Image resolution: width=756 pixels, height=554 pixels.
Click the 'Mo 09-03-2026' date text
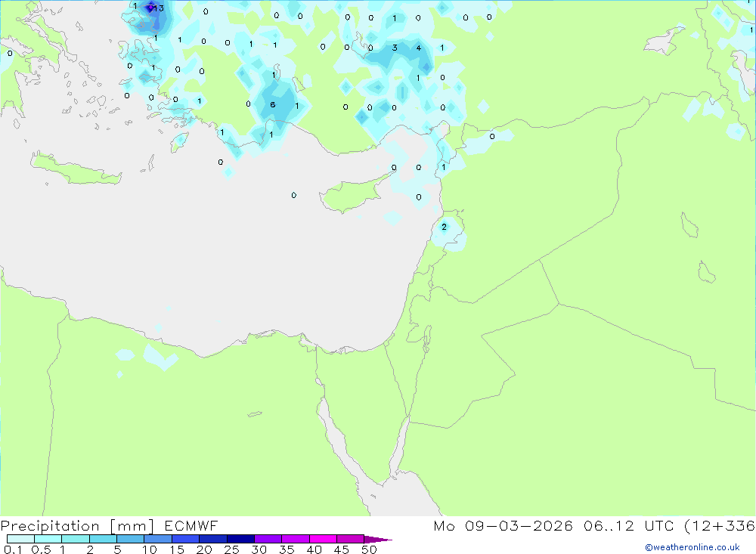point(503,526)
